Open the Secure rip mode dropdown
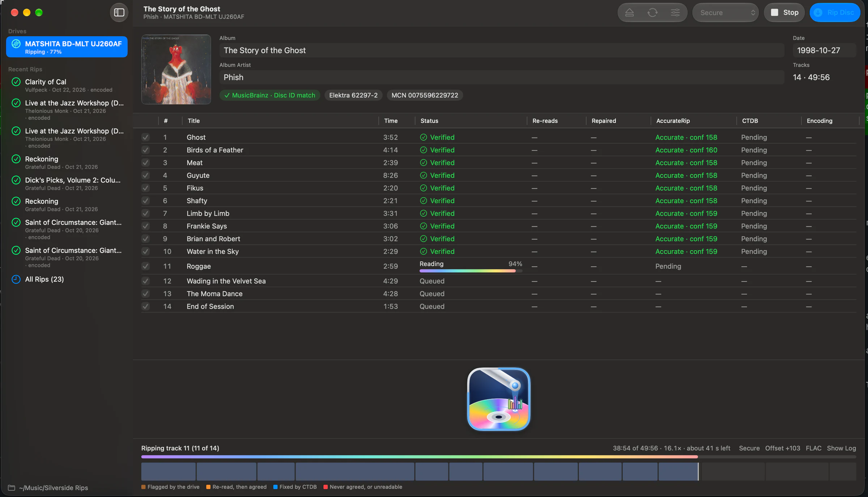 (726, 13)
